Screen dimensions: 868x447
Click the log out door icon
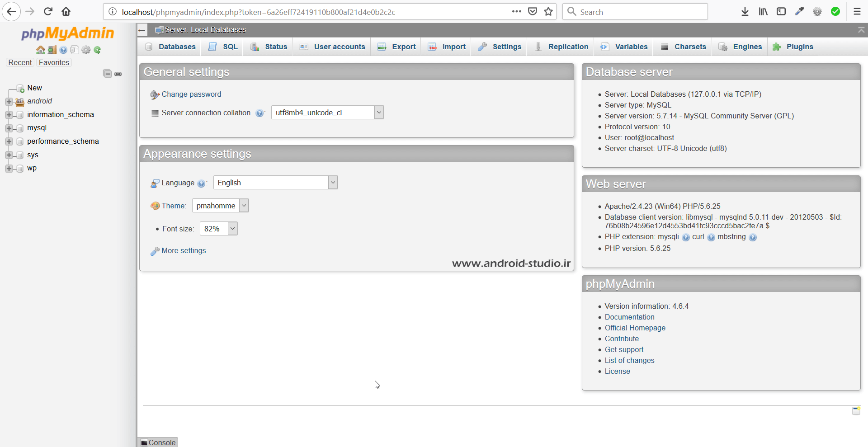(x=52, y=50)
